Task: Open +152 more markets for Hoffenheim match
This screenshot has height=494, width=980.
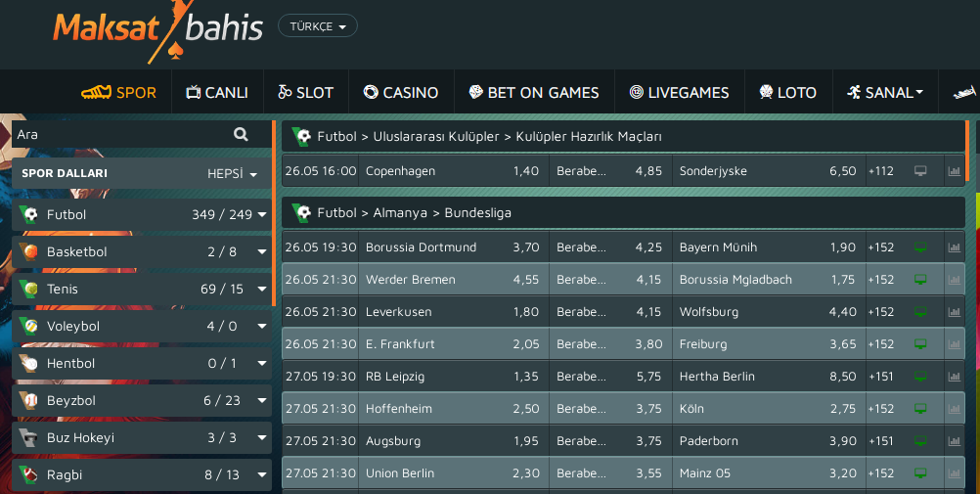Action: point(880,409)
